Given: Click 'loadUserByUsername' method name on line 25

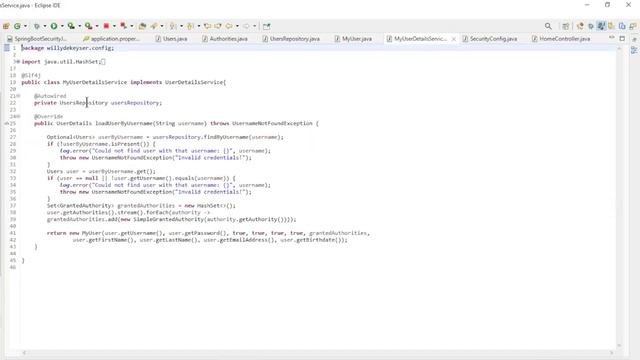Looking at the screenshot, I should [124, 123].
